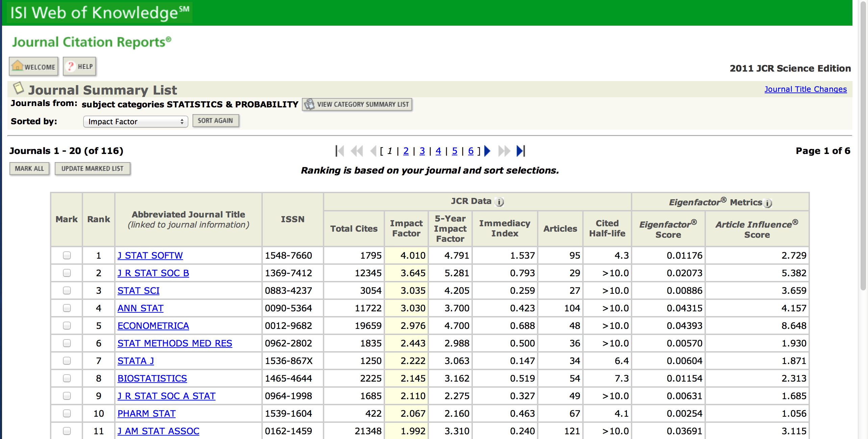The image size is (868, 439).
Task: Open ANN STAT journal link
Action: tap(141, 308)
